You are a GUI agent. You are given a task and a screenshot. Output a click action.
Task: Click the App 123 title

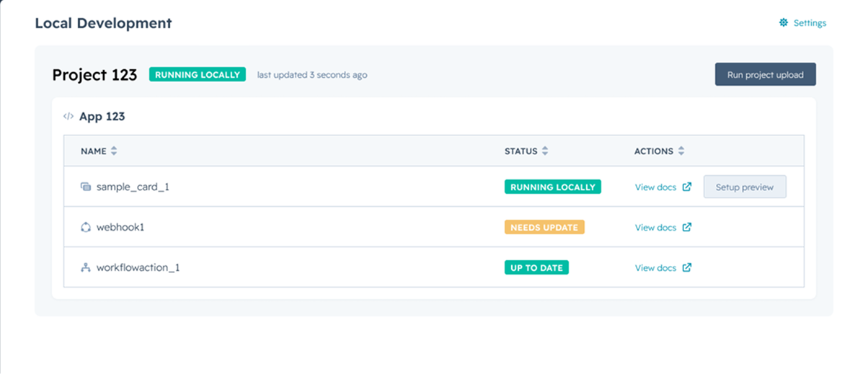[x=102, y=116]
